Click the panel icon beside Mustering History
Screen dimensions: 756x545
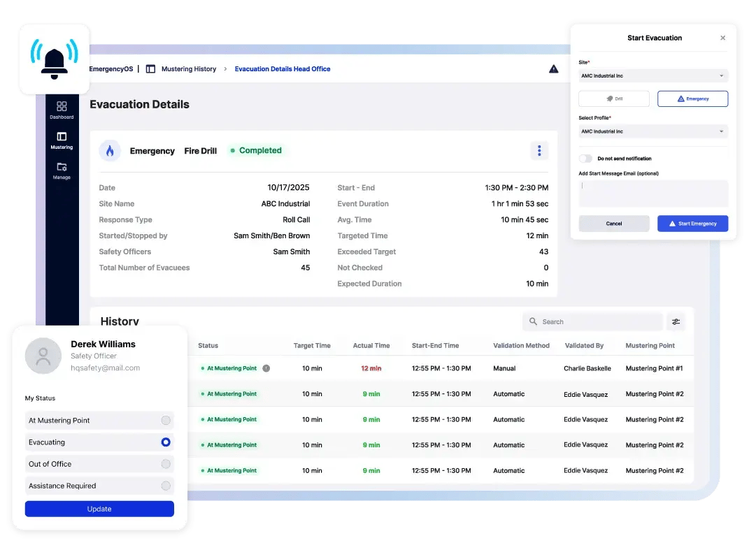click(150, 69)
